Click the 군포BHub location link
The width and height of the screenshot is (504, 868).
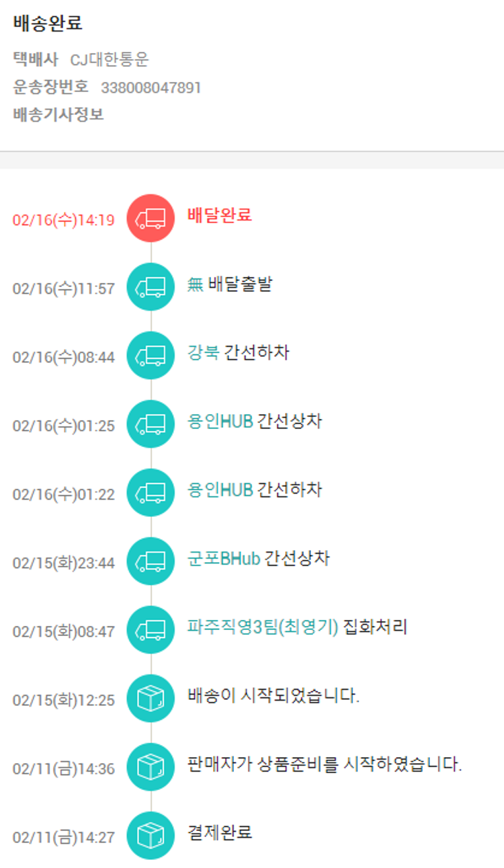pos(224,559)
